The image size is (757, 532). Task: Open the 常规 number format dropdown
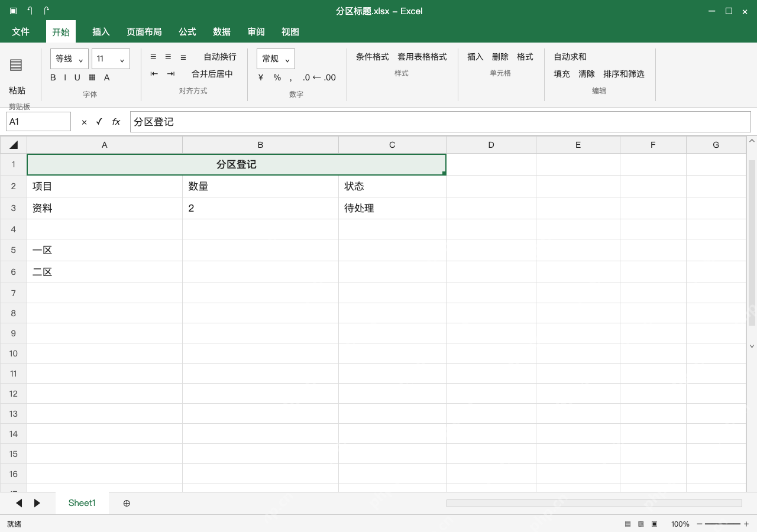coord(276,59)
